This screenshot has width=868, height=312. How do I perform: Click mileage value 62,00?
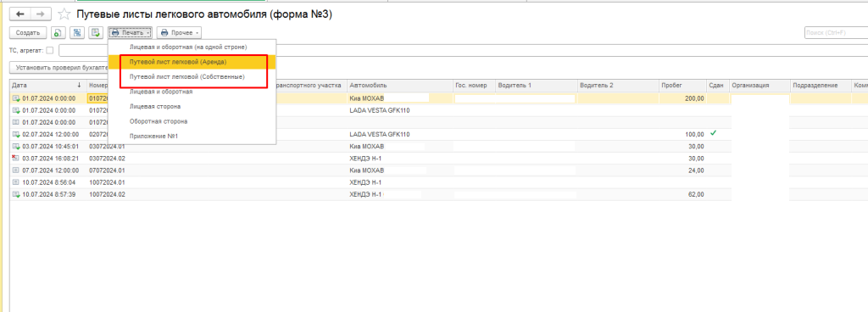[696, 194]
